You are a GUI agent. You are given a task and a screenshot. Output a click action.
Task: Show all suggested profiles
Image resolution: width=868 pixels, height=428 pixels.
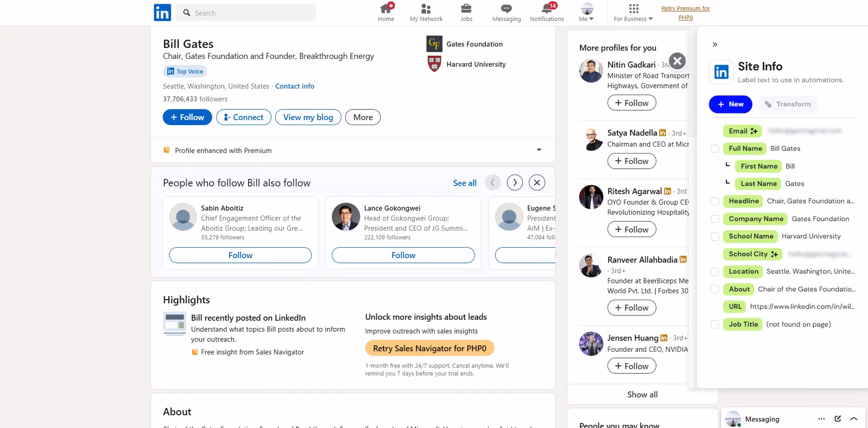click(x=642, y=394)
